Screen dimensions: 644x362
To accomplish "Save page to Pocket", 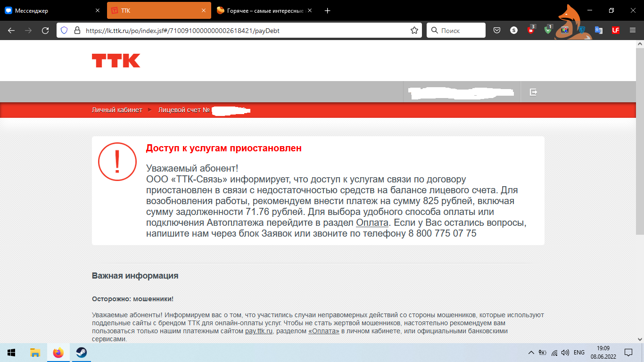I will tap(497, 30).
